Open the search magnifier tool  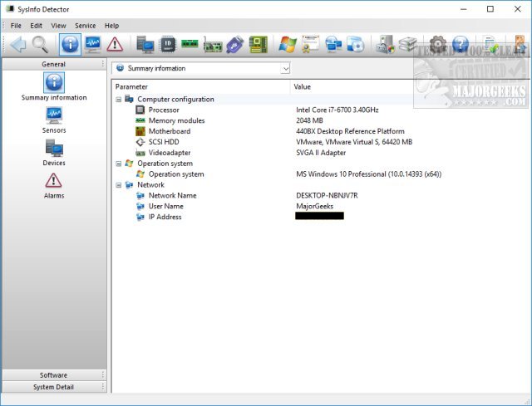(x=40, y=44)
